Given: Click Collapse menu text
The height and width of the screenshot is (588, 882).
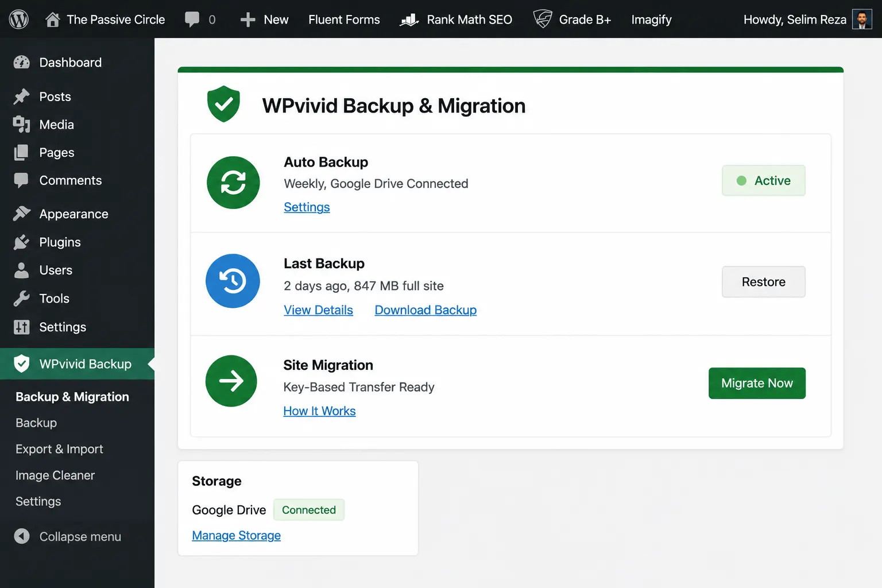Looking at the screenshot, I should [80, 537].
